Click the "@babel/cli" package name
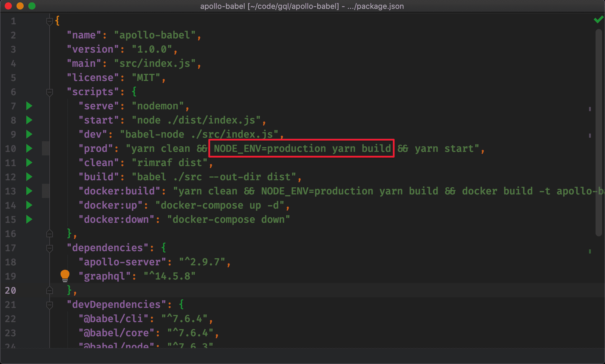This screenshot has width=605, height=364. [x=113, y=319]
